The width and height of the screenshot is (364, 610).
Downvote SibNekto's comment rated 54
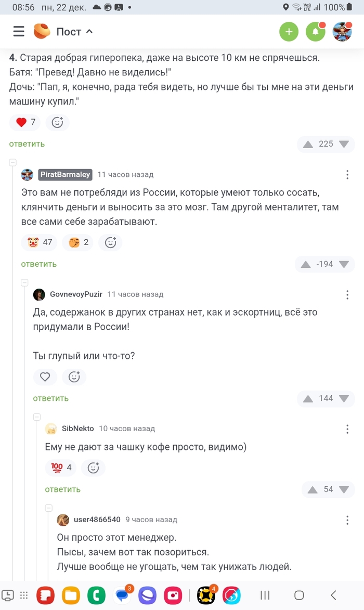click(x=344, y=489)
